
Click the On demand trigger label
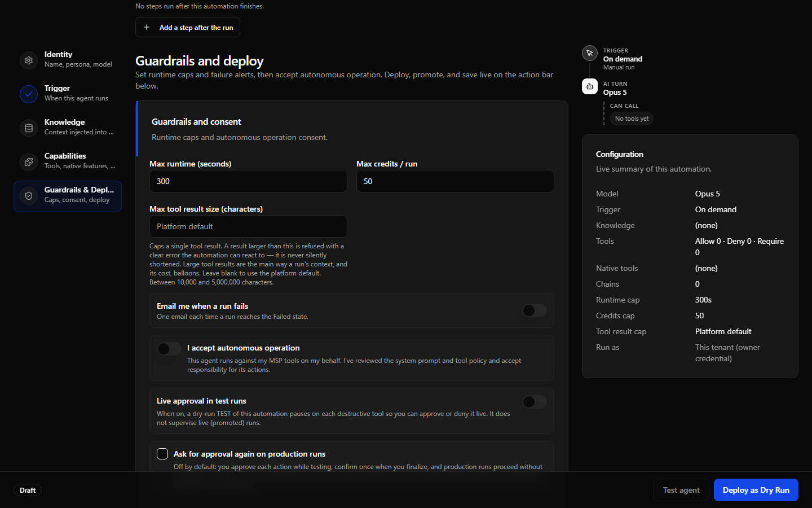coord(623,59)
